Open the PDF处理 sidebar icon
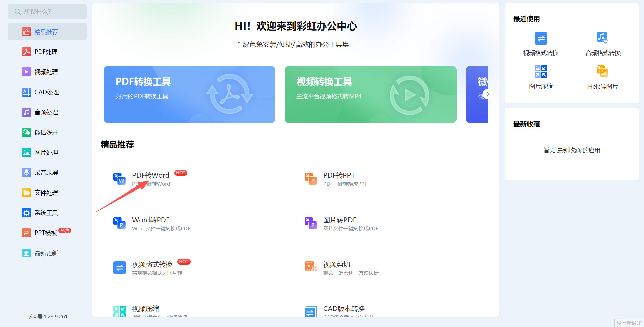Viewport: 644px width, 327px height. coord(26,52)
